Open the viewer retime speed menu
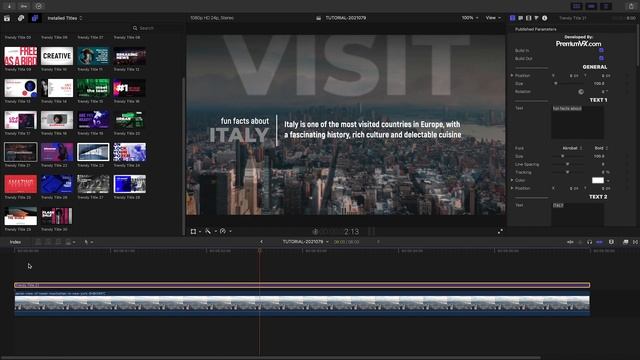The image size is (640, 360). (x=225, y=231)
